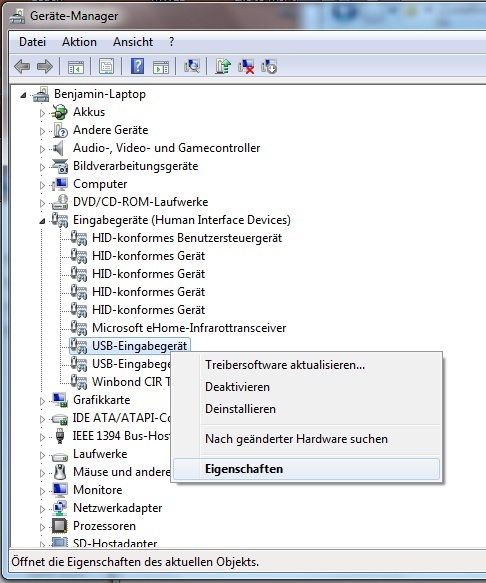Screen dimensions: 486x583
Task: Collapse the Benjamin-Laptop root node
Action: [x=23, y=96]
